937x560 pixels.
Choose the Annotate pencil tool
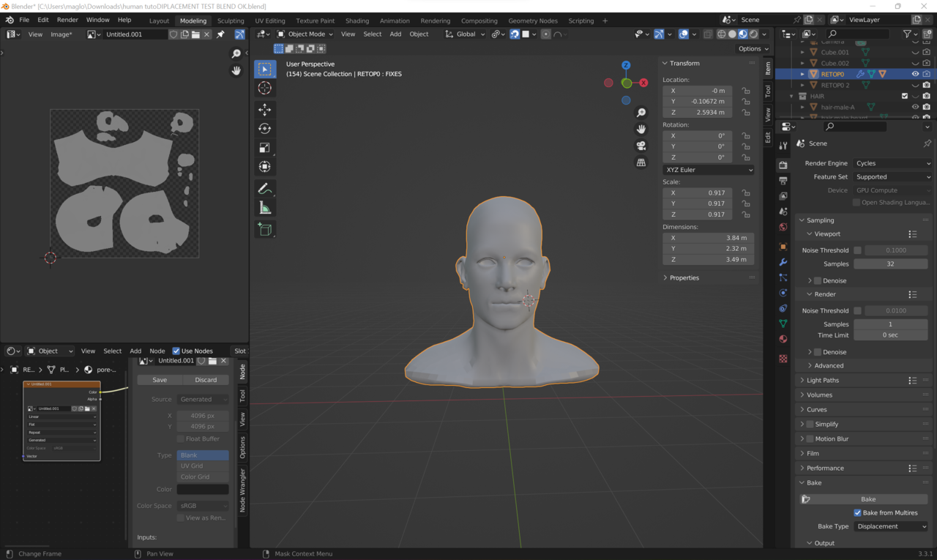click(x=264, y=189)
